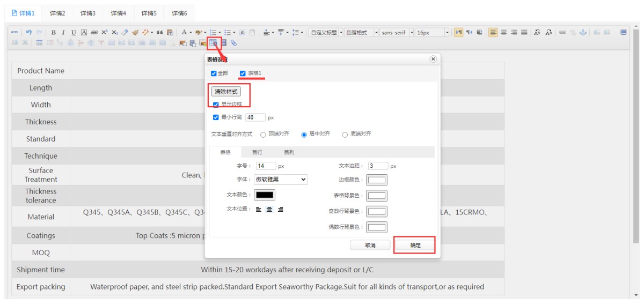
Task: Switch to the 详情3 tab
Action: click(88, 13)
